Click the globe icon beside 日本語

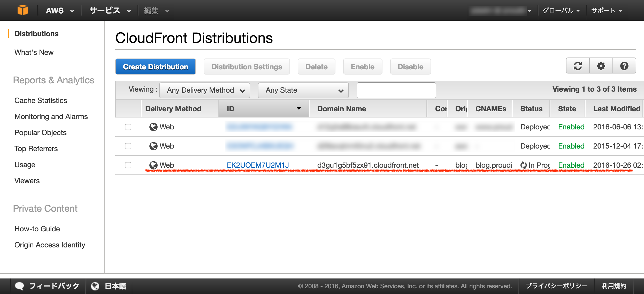click(95, 286)
